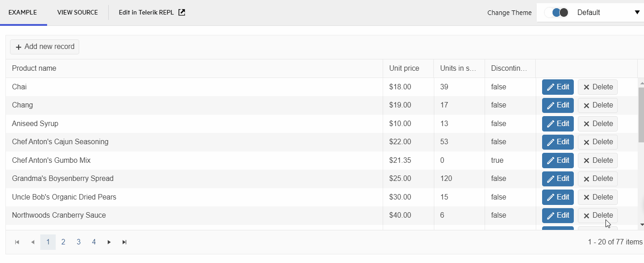
Task: Switch to the VIEW SOURCE tab
Action: (x=77, y=12)
